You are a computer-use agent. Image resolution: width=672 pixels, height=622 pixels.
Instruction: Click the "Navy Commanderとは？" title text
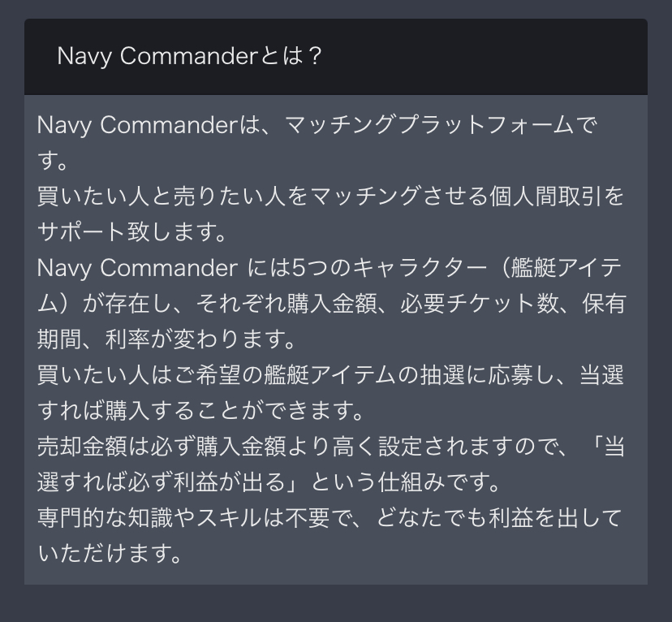click(x=189, y=56)
